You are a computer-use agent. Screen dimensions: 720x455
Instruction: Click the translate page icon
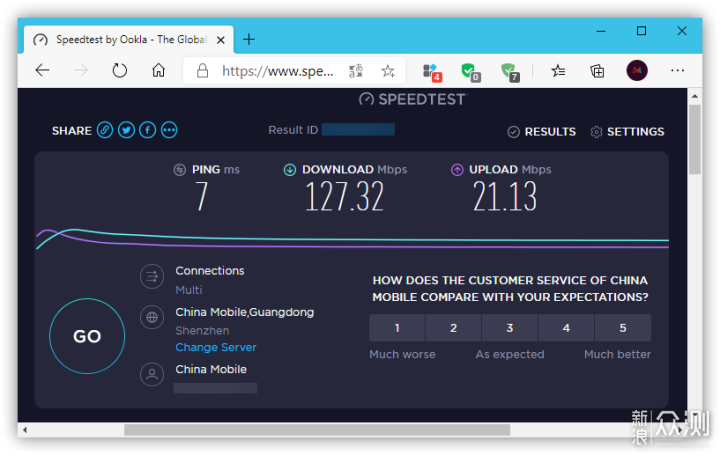point(356,71)
